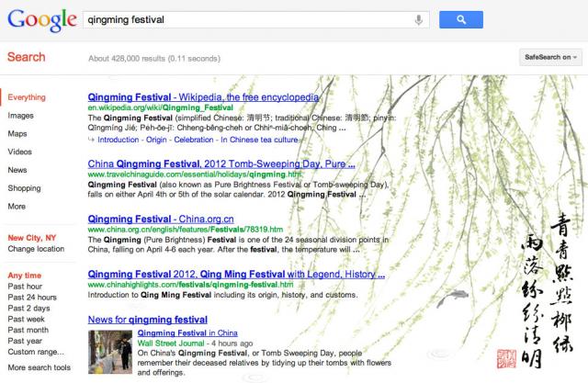Click the red Search heading

pyautogui.click(x=27, y=57)
